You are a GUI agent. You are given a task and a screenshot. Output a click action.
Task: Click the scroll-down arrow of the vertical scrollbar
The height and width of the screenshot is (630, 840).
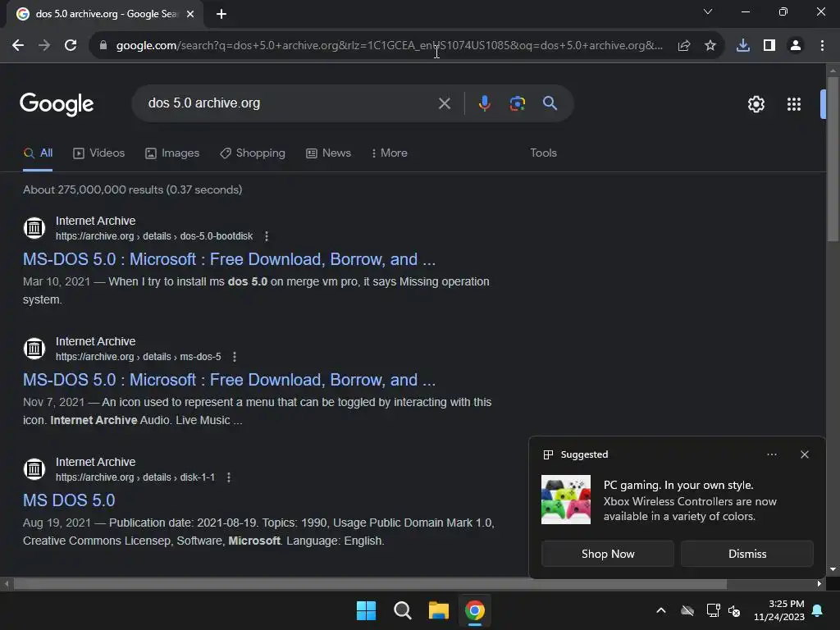coord(833,569)
